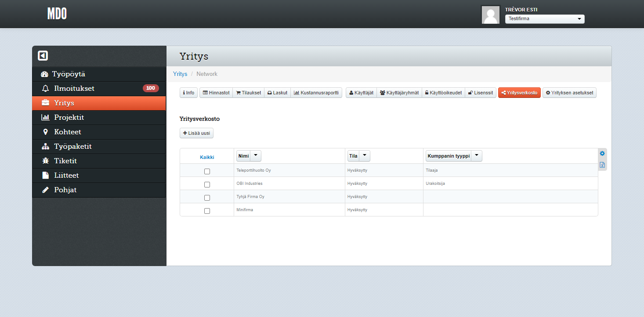Click the Lisää uusi button
The image size is (644, 317).
click(196, 133)
